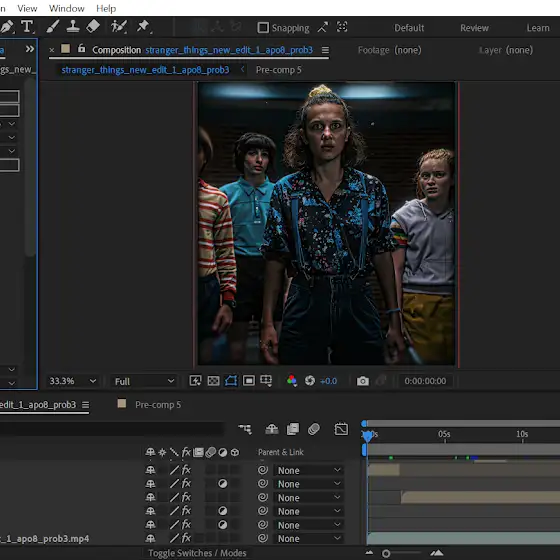Open the Window menu

click(x=67, y=8)
